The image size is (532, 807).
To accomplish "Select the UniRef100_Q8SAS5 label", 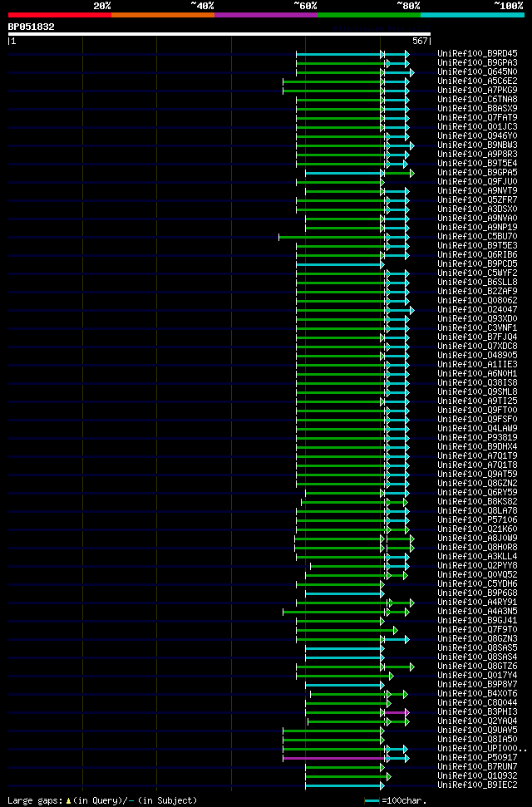I will [477, 648].
